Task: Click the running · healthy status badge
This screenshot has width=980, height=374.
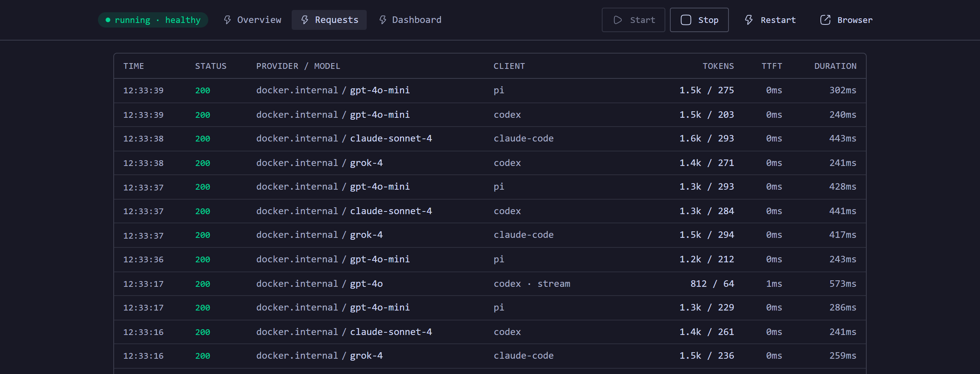Action: click(x=153, y=20)
